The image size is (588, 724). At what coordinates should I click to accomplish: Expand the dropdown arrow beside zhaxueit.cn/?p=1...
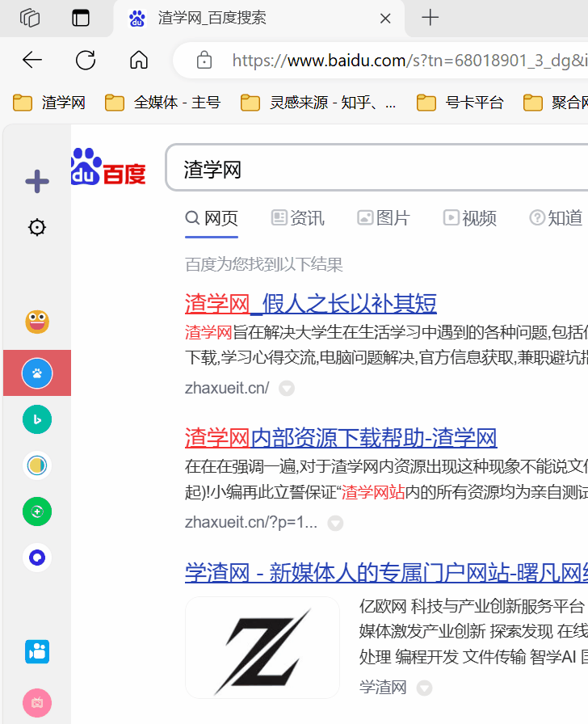tap(335, 523)
